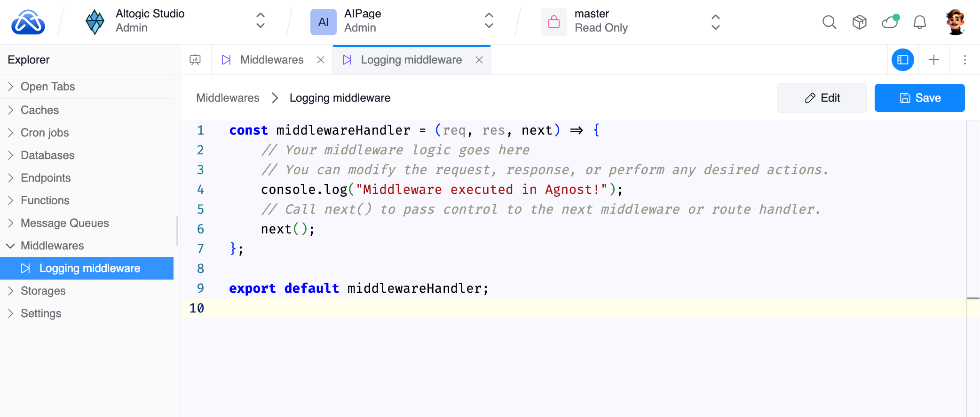Collapse the Middlewares tree section

click(10, 246)
